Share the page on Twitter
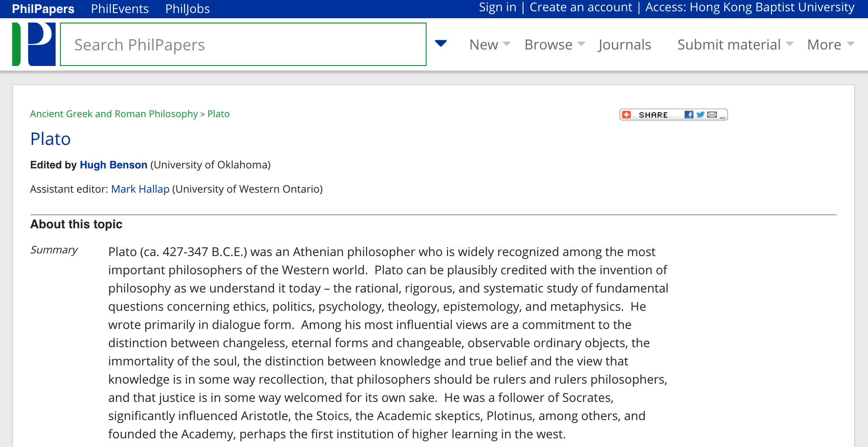 pyautogui.click(x=700, y=115)
